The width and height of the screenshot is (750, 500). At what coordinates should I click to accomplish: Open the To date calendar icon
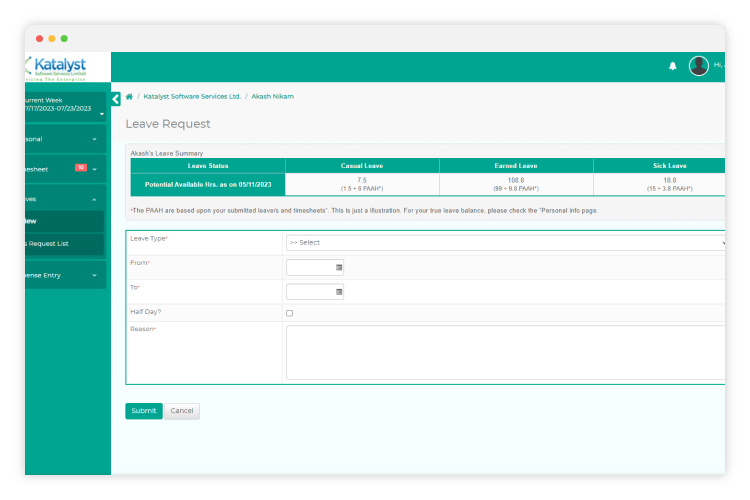pyautogui.click(x=339, y=292)
